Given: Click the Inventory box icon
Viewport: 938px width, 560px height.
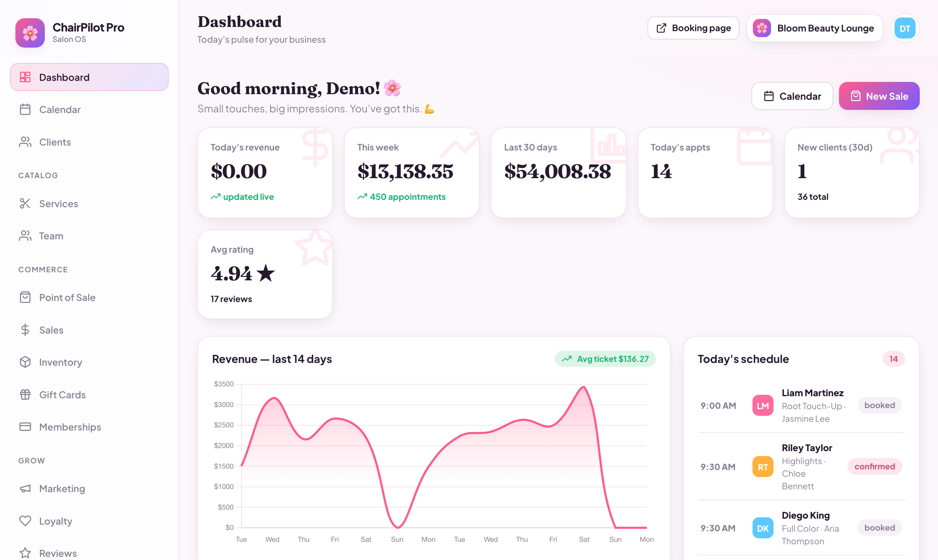Looking at the screenshot, I should pos(25,362).
